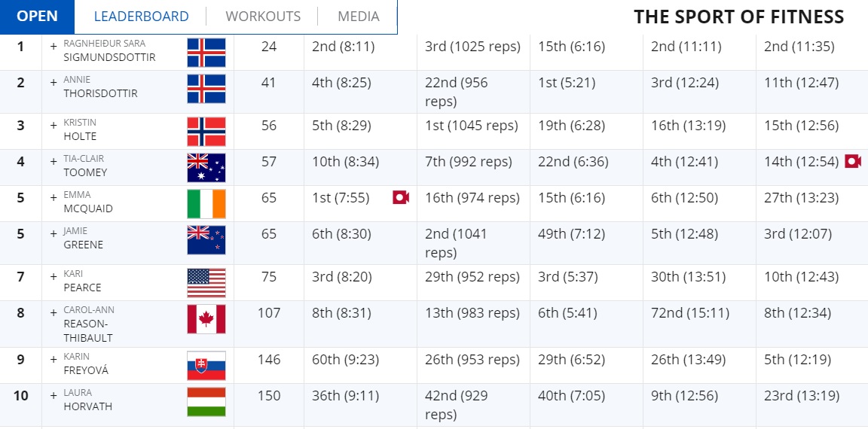The height and width of the screenshot is (429, 868).
Task: Click Hungarian flag beside Laura Horvath
Action: [206, 402]
